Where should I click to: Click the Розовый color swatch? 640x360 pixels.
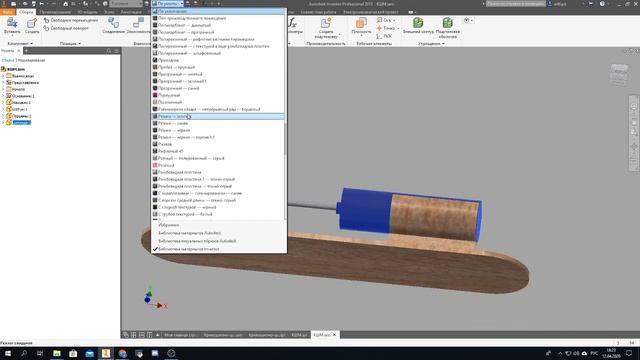(155, 165)
